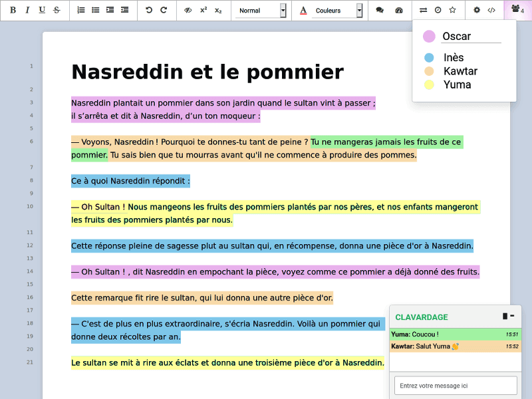Open the Couleurs color dropdown
The height and width of the screenshot is (399, 532).
(x=337, y=11)
